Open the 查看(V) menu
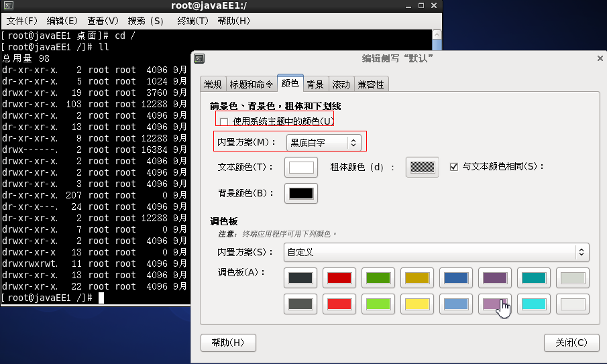Viewport: 607px width, 364px height. click(x=103, y=21)
